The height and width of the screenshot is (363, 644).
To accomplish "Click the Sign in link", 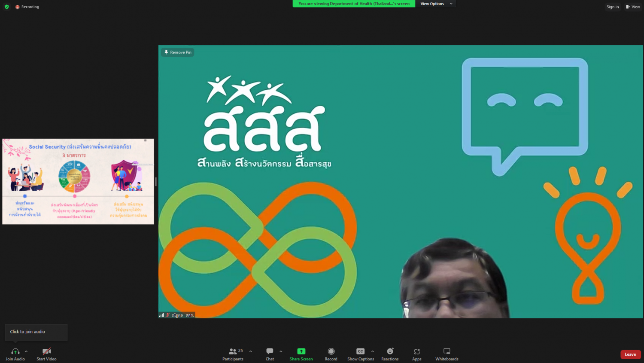I will (613, 7).
